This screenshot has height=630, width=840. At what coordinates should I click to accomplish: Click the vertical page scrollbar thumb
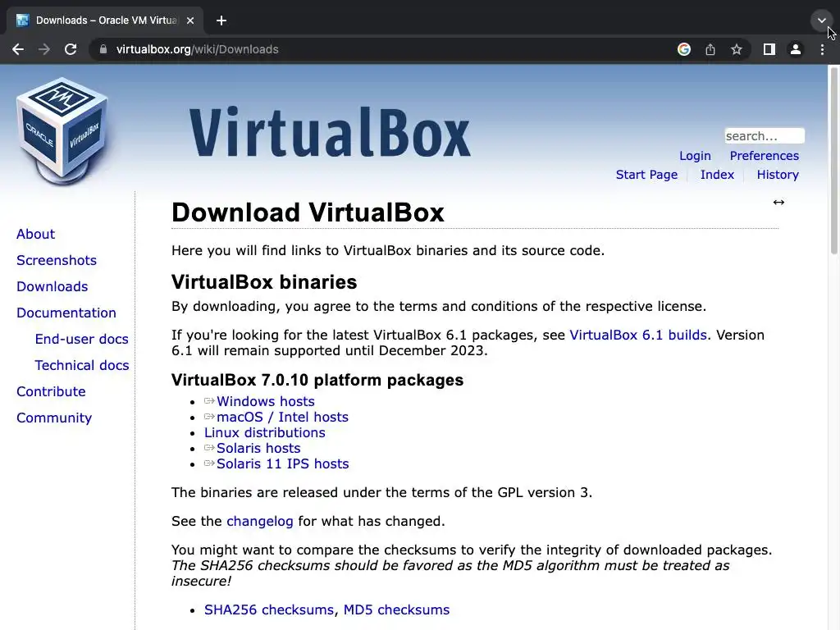point(833,160)
